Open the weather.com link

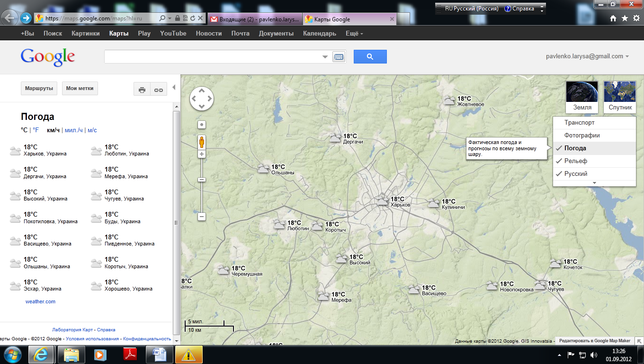[40, 301]
